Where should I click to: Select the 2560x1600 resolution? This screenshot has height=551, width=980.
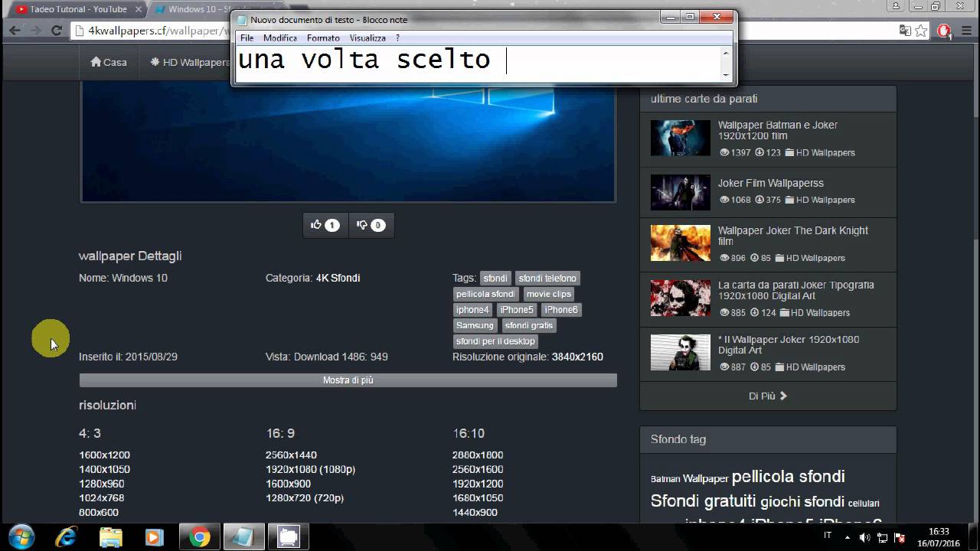pyautogui.click(x=478, y=470)
